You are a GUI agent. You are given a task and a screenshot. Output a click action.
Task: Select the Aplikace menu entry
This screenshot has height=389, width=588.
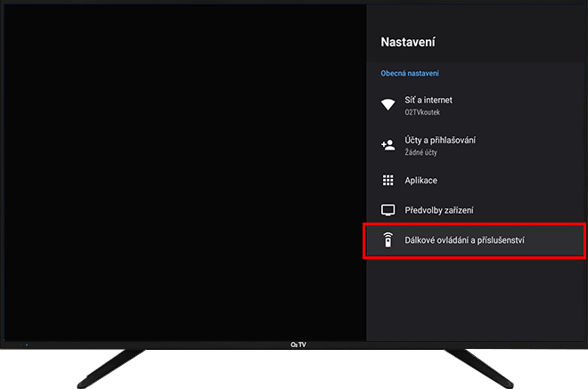(421, 181)
